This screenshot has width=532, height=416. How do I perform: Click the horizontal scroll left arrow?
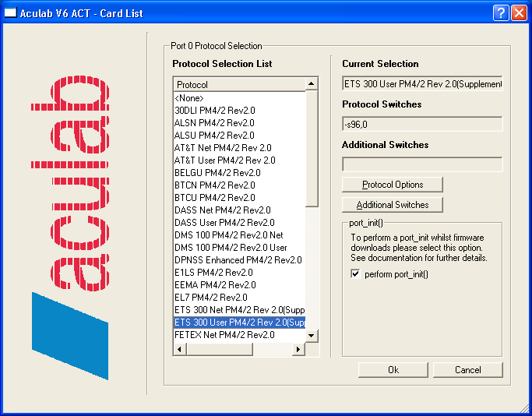point(179,349)
